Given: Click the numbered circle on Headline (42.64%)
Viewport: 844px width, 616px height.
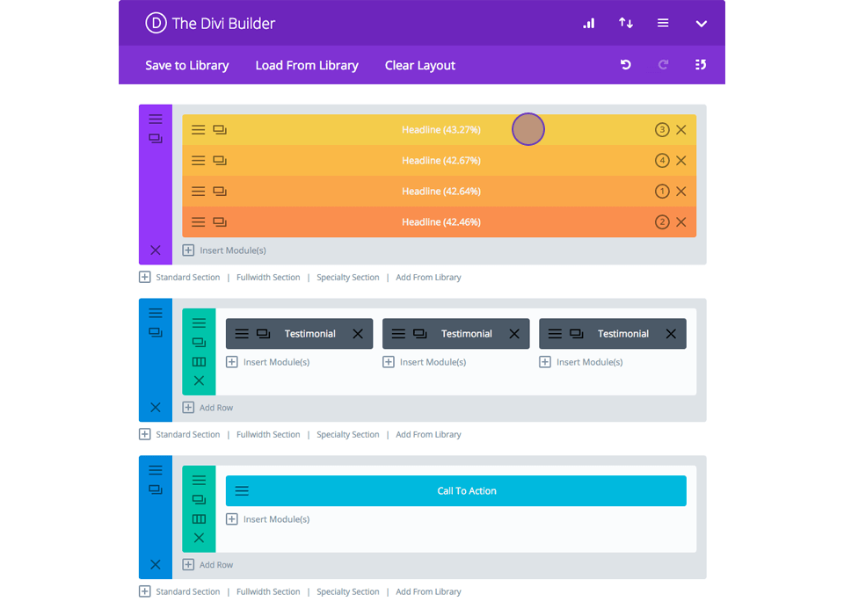Looking at the screenshot, I should (x=662, y=191).
